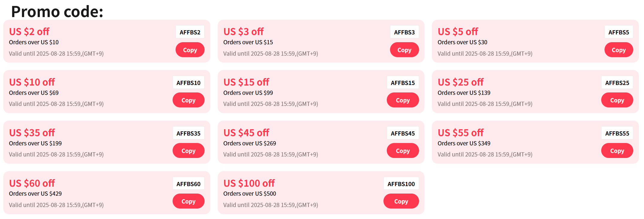
Task: Click the AFFBS5 code label
Action: point(619,32)
